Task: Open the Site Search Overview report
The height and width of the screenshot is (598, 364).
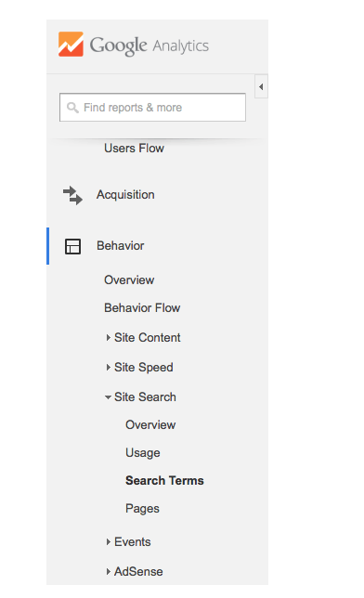Action: point(150,425)
